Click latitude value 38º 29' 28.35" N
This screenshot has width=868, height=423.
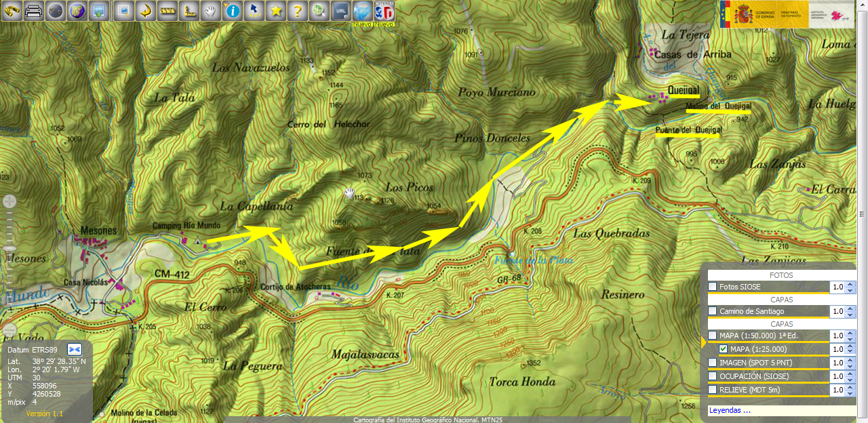(59, 361)
